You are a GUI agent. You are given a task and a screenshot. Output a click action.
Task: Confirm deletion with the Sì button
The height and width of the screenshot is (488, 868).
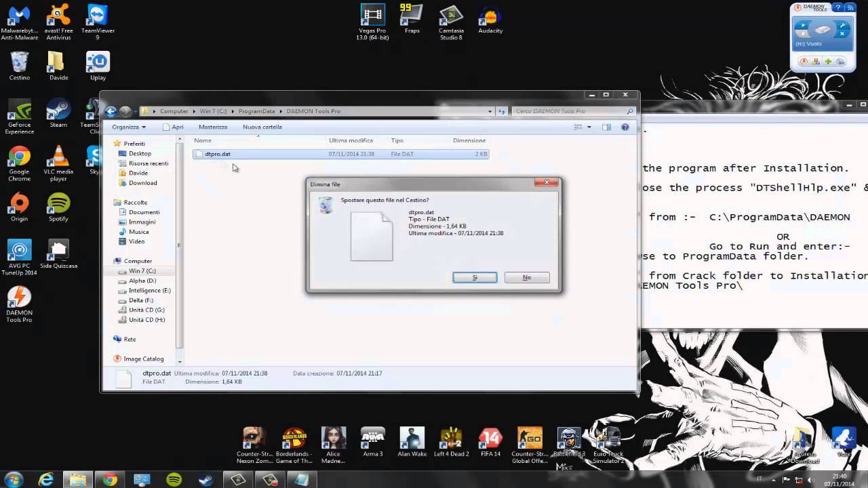pyautogui.click(x=475, y=277)
